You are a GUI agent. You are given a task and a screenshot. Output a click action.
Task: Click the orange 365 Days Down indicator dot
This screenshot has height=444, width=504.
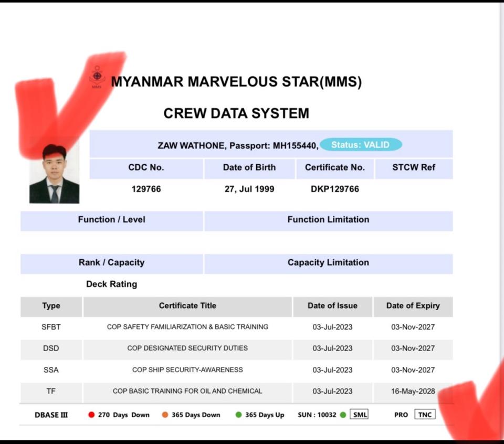165,415
